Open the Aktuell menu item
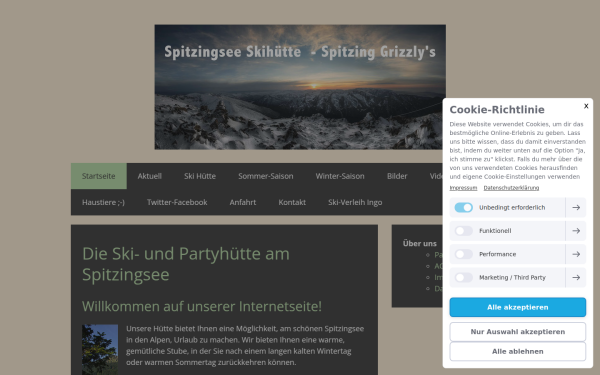The height and width of the screenshot is (375, 600). click(150, 176)
